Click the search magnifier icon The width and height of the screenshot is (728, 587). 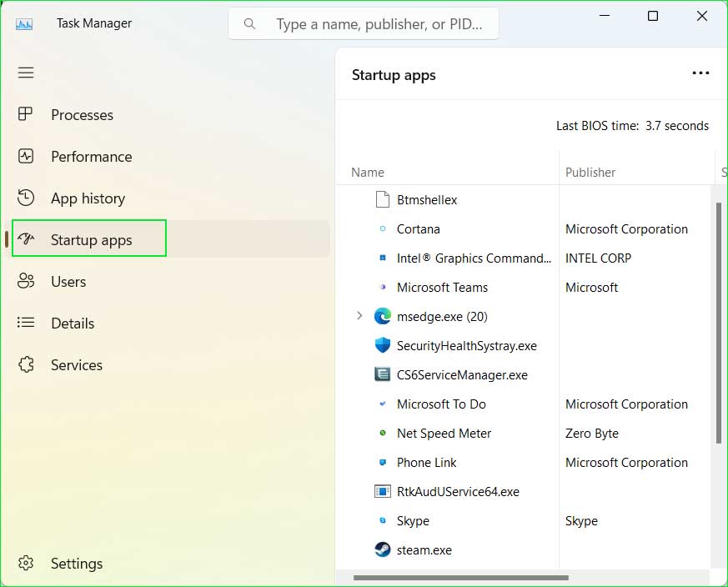pyautogui.click(x=249, y=23)
